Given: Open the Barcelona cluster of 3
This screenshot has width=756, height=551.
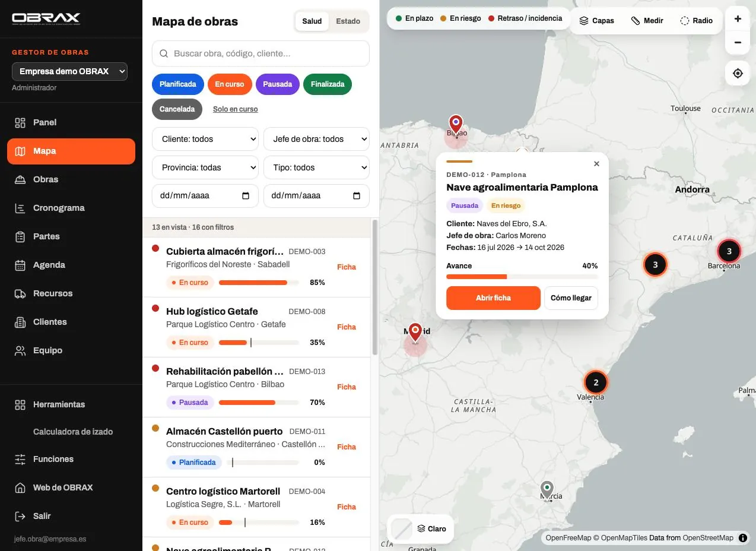Looking at the screenshot, I should [729, 251].
